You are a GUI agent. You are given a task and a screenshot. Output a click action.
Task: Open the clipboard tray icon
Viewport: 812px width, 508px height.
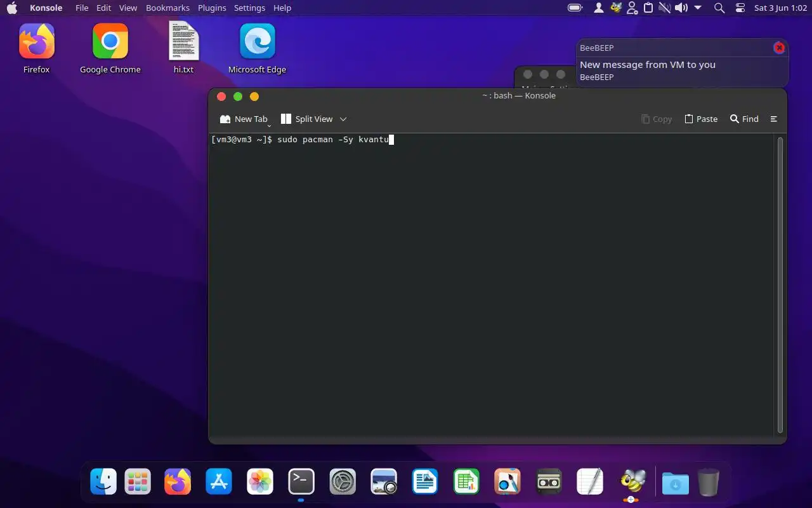coord(648,8)
